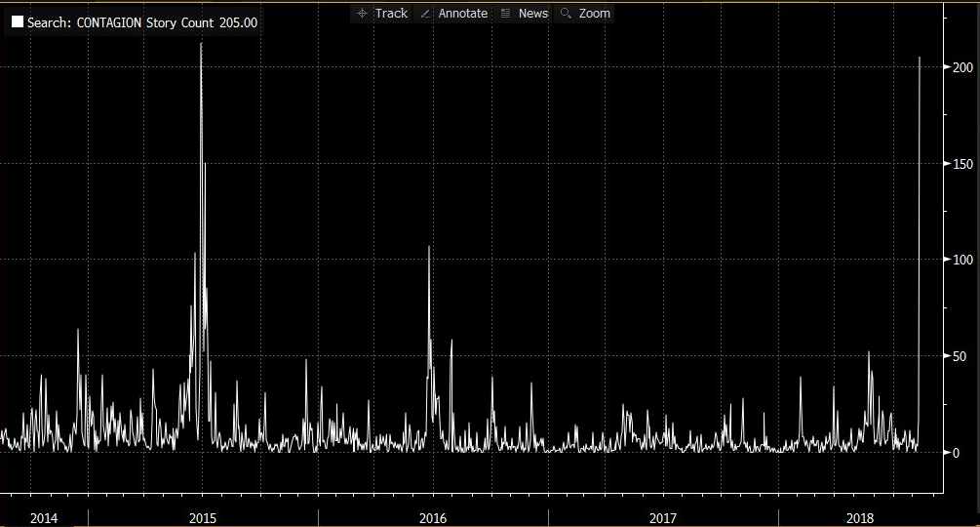Image resolution: width=980 pixels, height=527 pixels.
Task: Click the 100 value on the y-axis
Action: point(962,260)
